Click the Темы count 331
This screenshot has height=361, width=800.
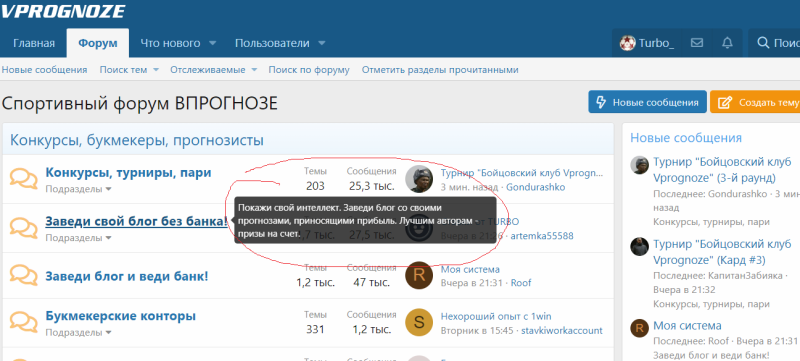(315, 329)
